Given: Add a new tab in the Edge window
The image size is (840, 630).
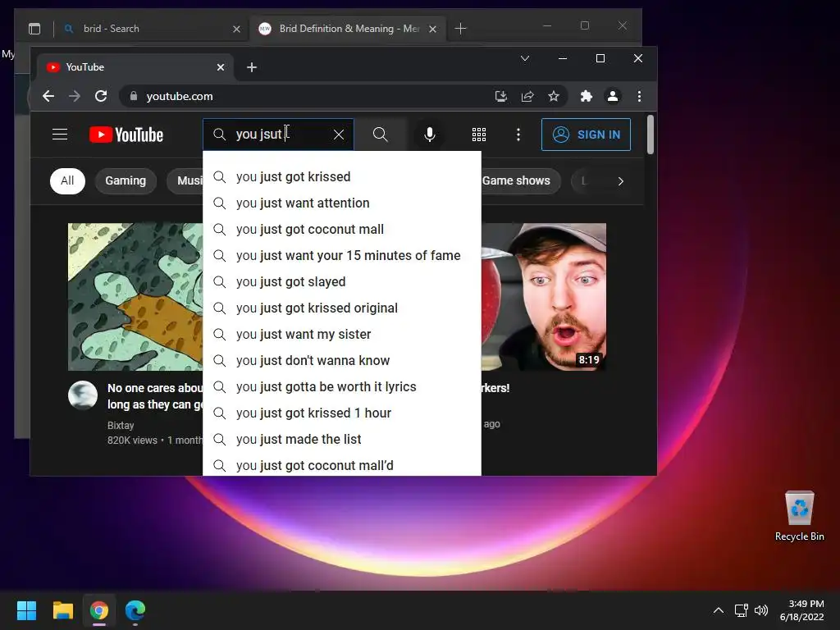Looking at the screenshot, I should pyautogui.click(x=461, y=29).
